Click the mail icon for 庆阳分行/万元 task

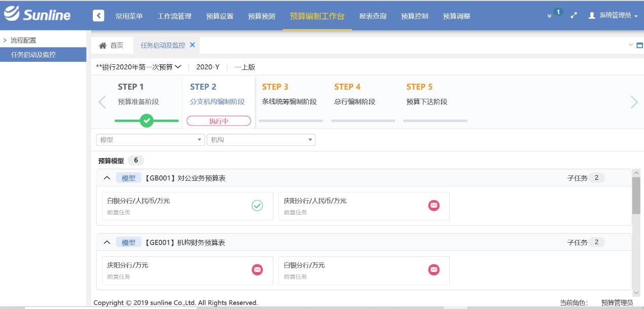point(257,270)
